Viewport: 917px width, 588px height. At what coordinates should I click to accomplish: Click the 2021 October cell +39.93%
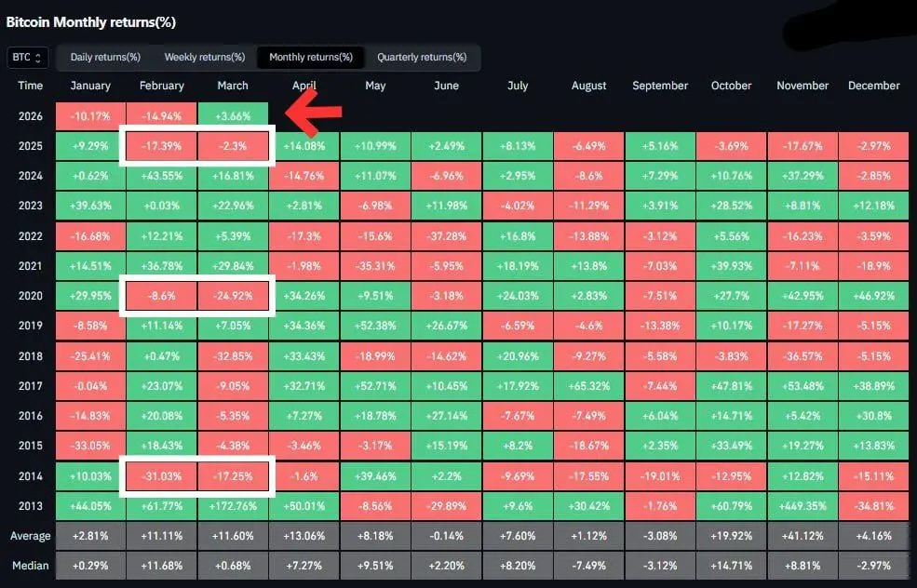731,266
